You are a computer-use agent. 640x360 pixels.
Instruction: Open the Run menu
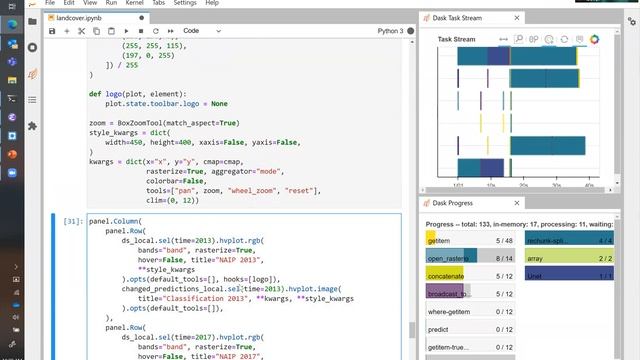point(111,3)
